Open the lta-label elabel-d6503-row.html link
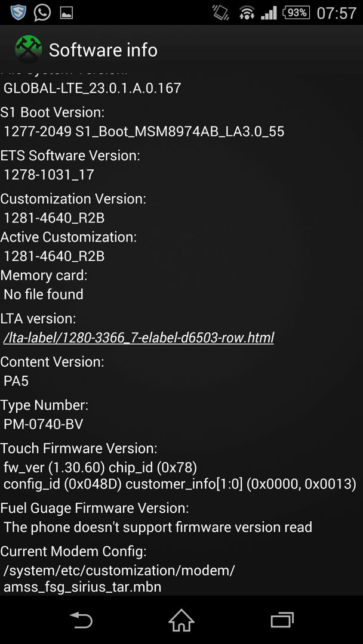This screenshot has width=363, height=644. click(x=139, y=338)
